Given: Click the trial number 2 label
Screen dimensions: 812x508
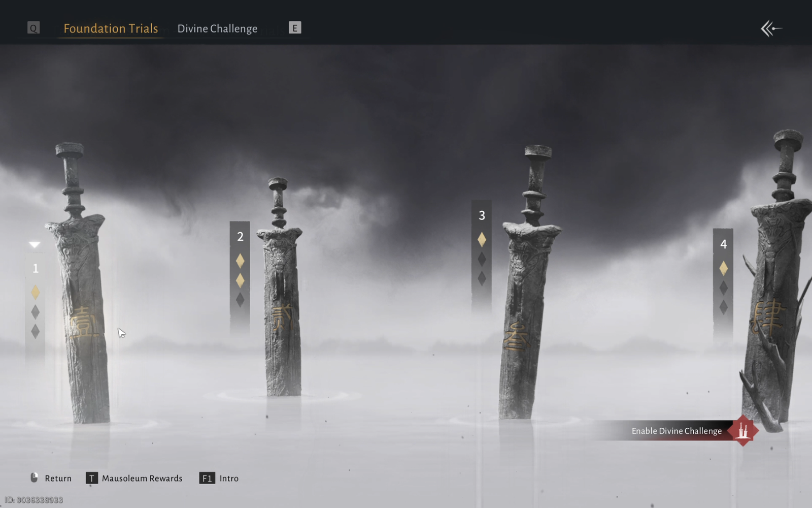Looking at the screenshot, I should pos(240,236).
